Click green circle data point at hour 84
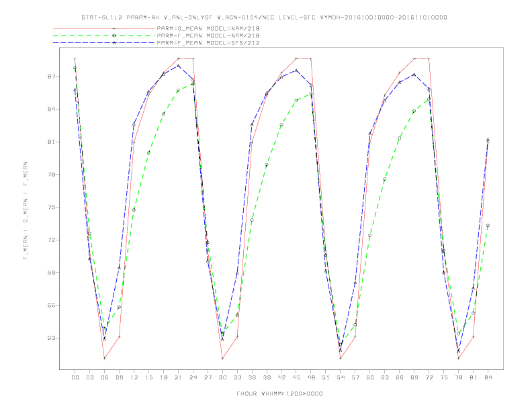The height and width of the screenshot is (411, 532). (488, 226)
